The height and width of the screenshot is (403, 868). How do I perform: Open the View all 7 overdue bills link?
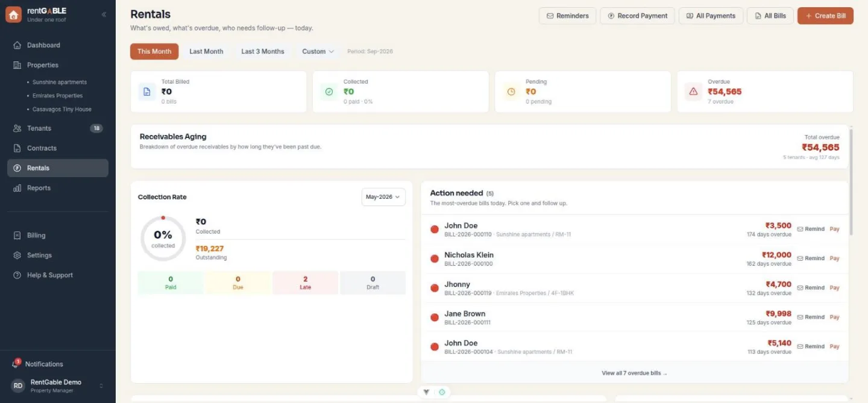pyautogui.click(x=634, y=373)
